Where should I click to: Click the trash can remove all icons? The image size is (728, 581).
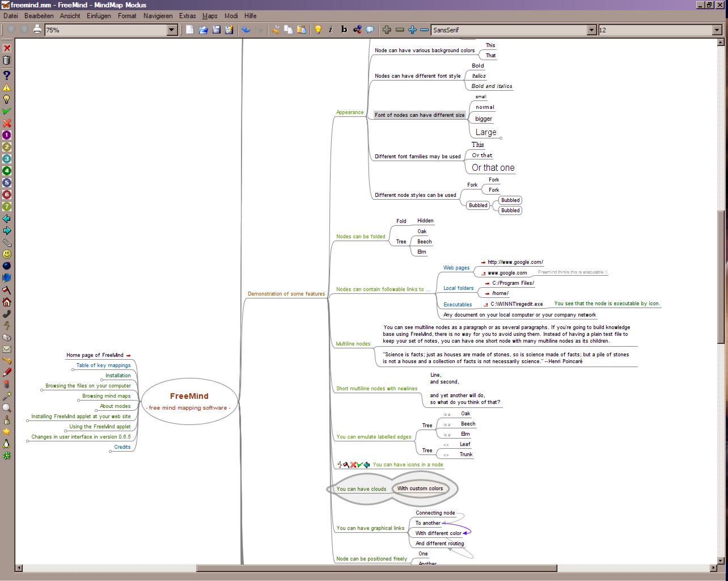(7, 60)
